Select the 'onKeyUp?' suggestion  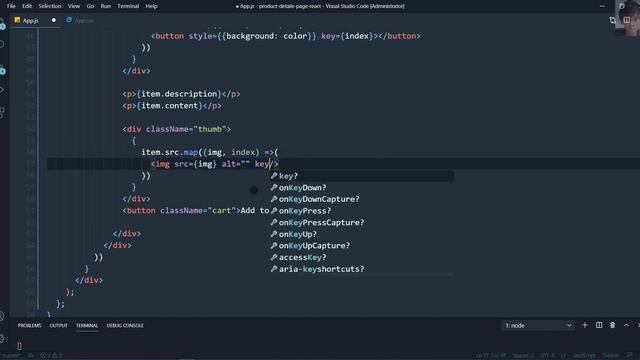coord(361,234)
